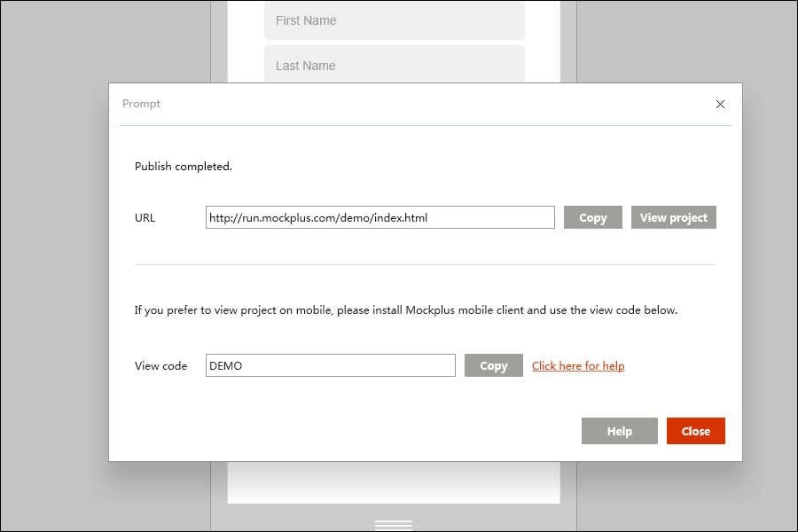The height and width of the screenshot is (532, 798).
Task: Click the First Name field behind the dialog
Action: [x=394, y=20]
